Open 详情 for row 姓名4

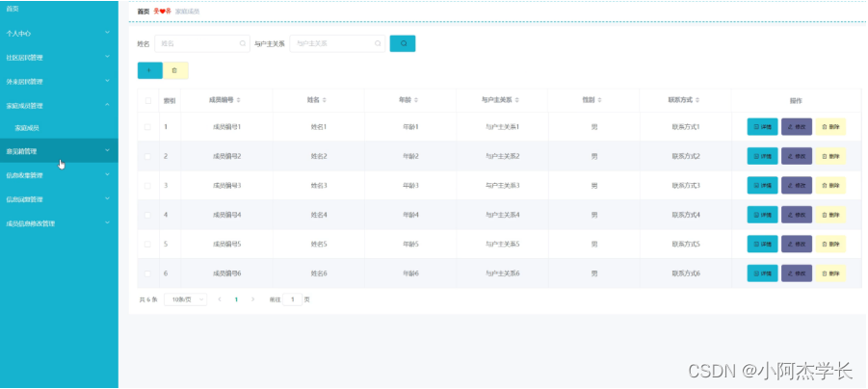[762, 215]
